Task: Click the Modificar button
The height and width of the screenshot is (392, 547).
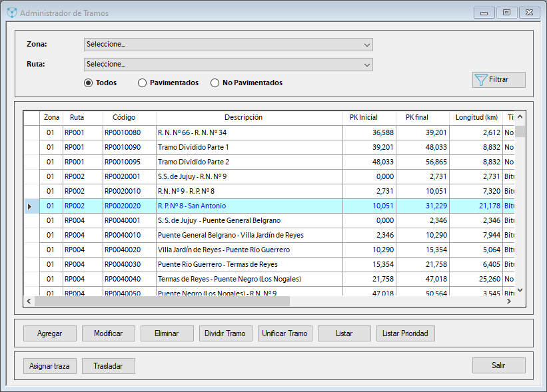Action: [x=109, y=333]
